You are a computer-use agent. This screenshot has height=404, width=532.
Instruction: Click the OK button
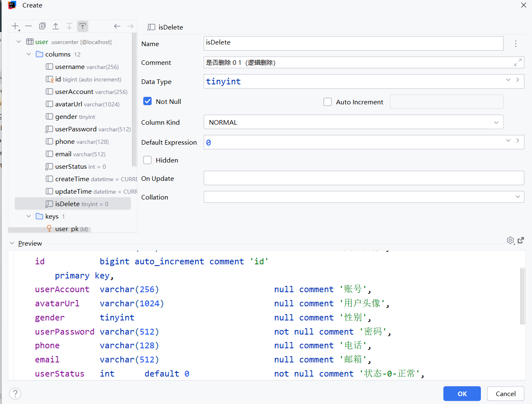pos(462,394)
